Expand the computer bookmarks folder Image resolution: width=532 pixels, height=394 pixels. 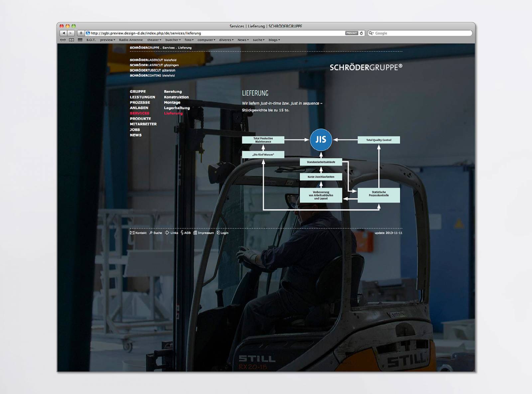[x=206, y=40]
